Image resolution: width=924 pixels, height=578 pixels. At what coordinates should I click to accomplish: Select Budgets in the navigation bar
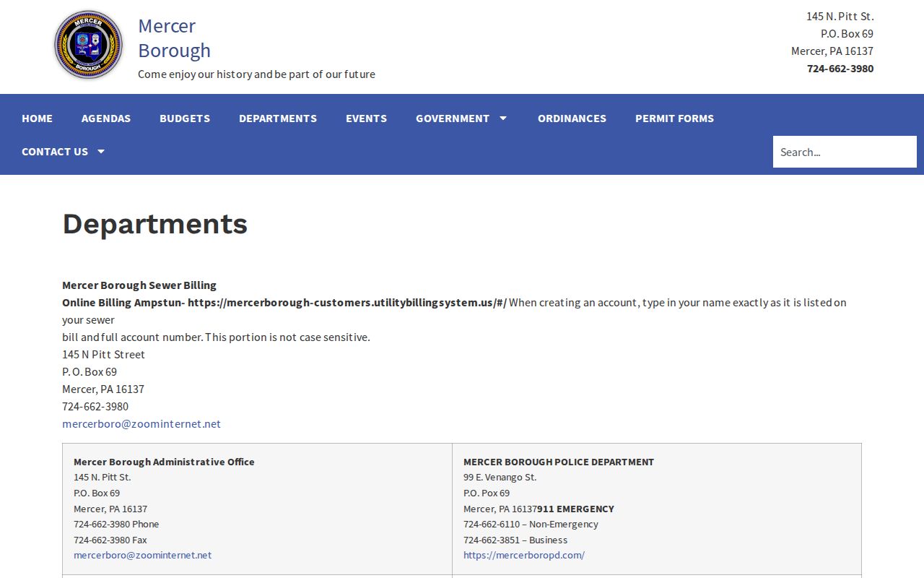click(185, 118)
